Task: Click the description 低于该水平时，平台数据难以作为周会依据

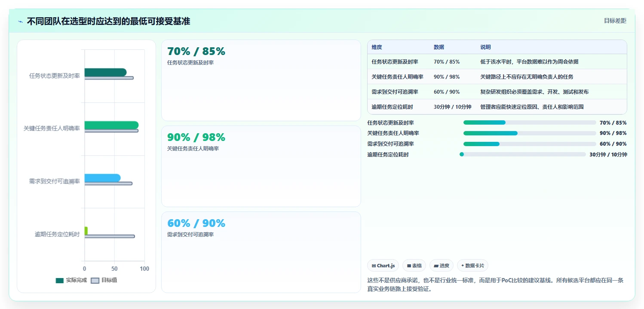Action: tap(529, 62)
